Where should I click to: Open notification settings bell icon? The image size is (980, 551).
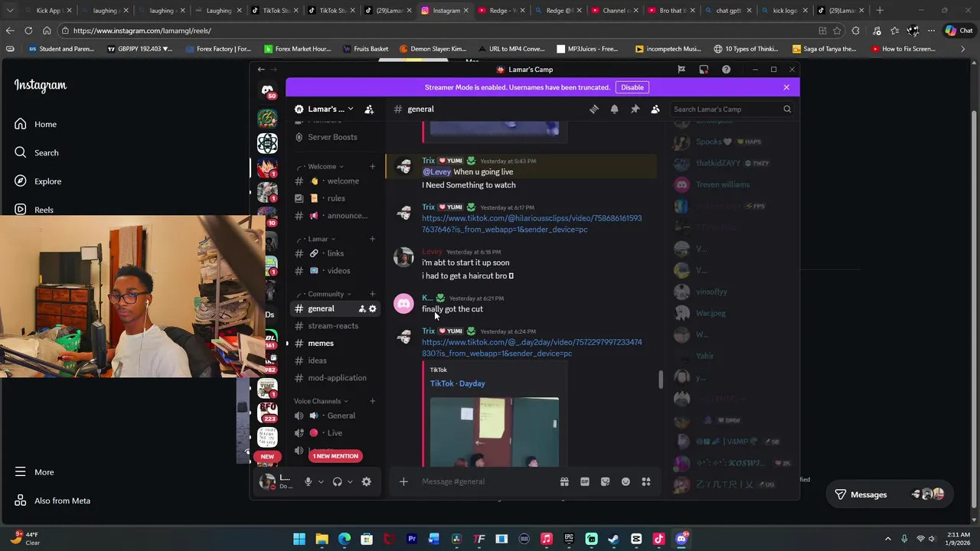tap(614, 109)
